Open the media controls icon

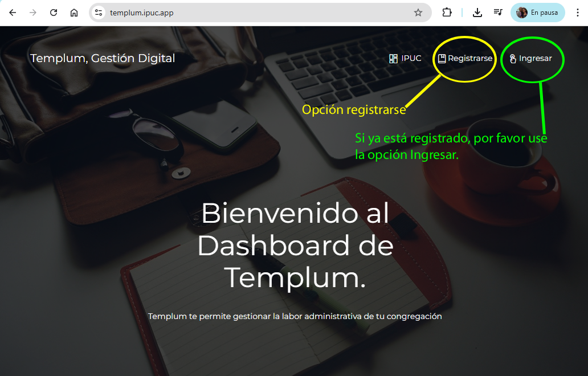pos(497,13)
